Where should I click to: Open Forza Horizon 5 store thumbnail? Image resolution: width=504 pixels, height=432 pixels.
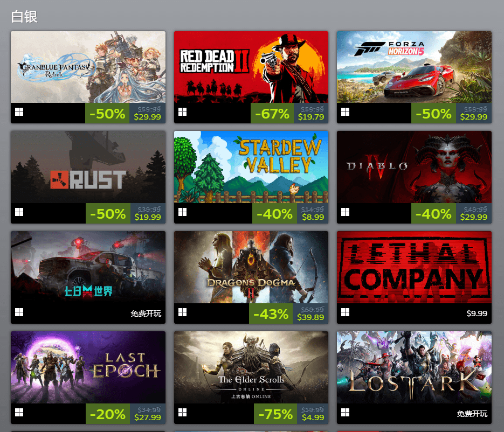[x=414, y=67]
